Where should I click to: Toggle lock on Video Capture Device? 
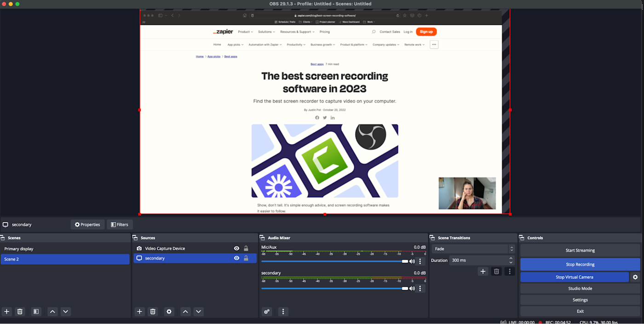[246, 249]
